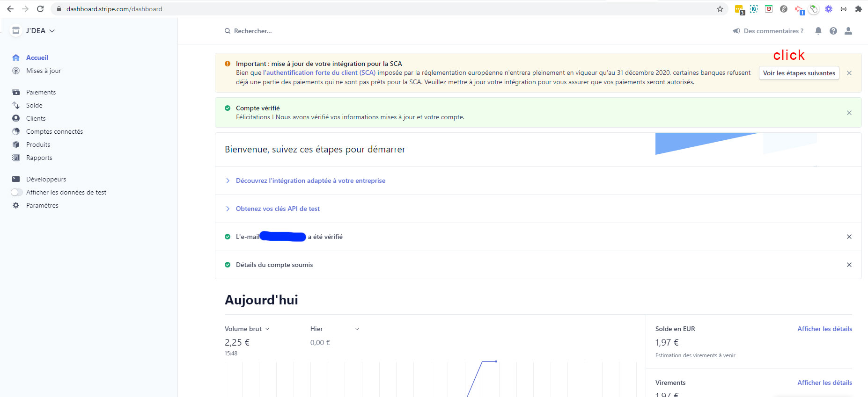
Task: Click the Produits box icon
Action: click(16, 144)
